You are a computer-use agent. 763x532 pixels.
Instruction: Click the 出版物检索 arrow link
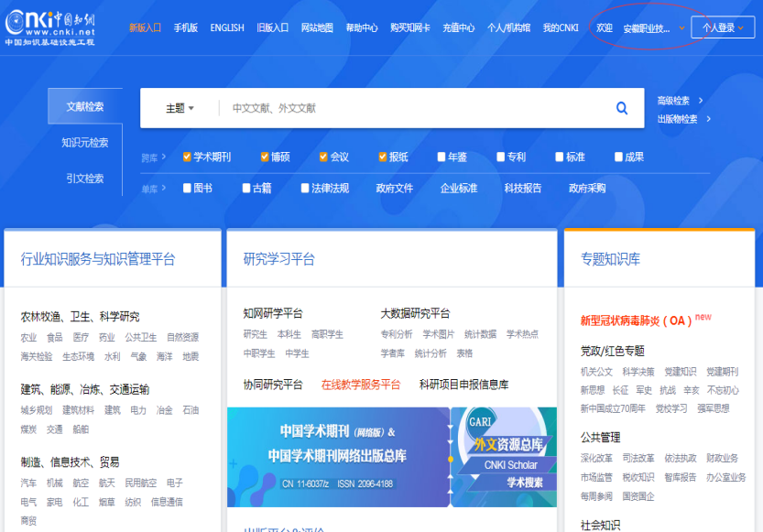pyautogui.click(x=683, y=119)
